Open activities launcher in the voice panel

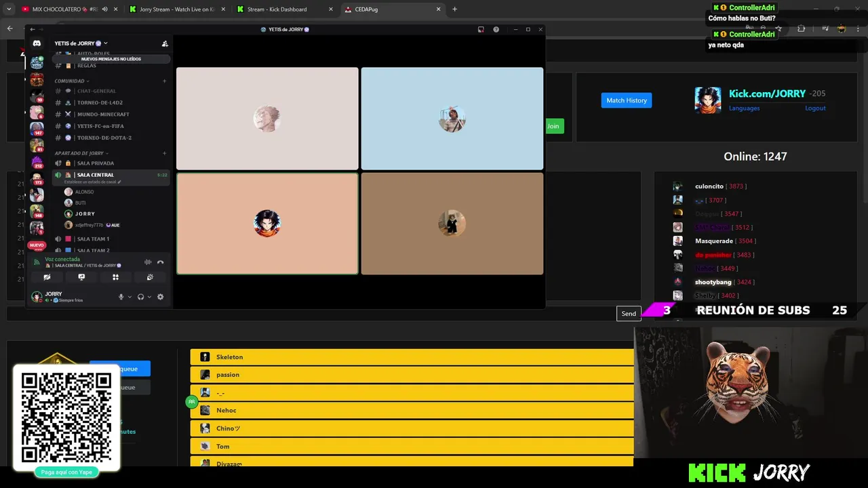(115, 277)
